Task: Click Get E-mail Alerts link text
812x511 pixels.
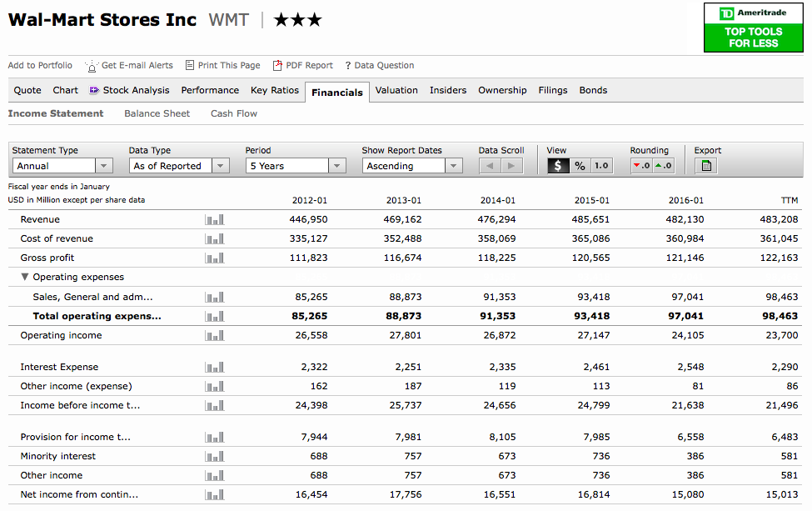Action: coord(137,65)
